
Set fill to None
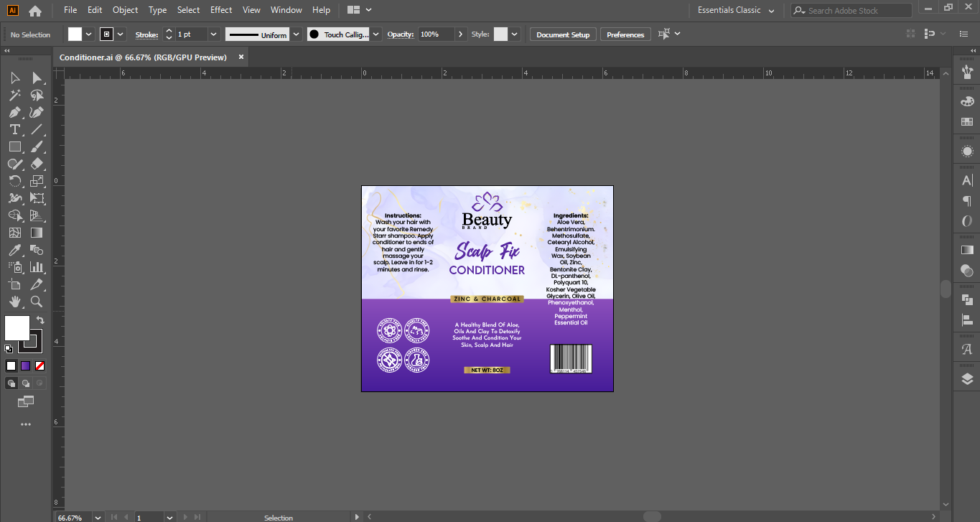(x=40, y=365)
